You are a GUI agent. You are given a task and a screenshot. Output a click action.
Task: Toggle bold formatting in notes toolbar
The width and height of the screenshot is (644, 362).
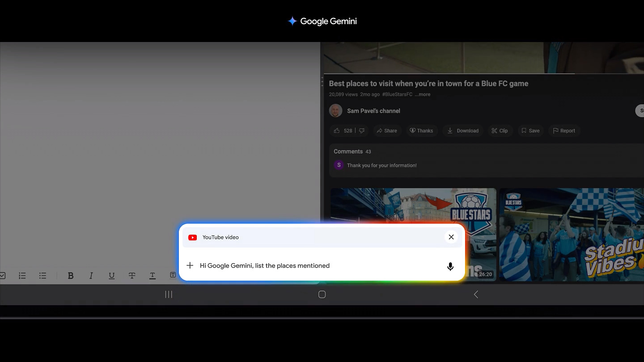[x=70, y=276]
